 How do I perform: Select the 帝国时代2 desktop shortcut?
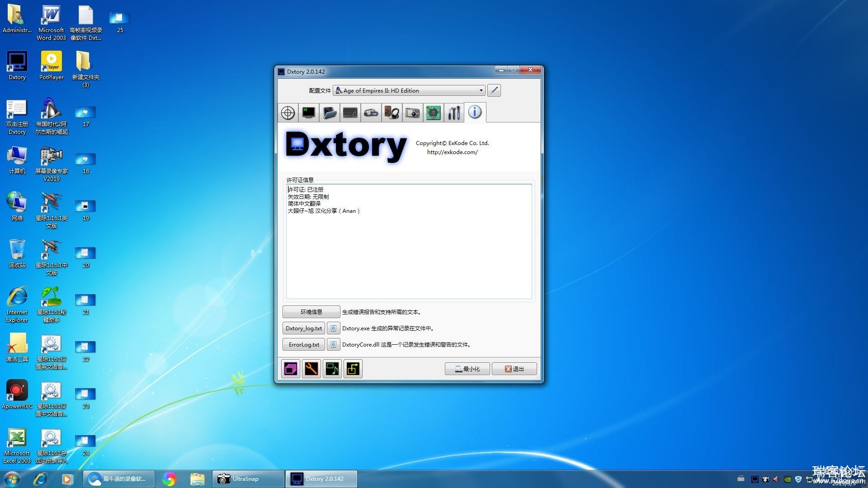[52, 116]
